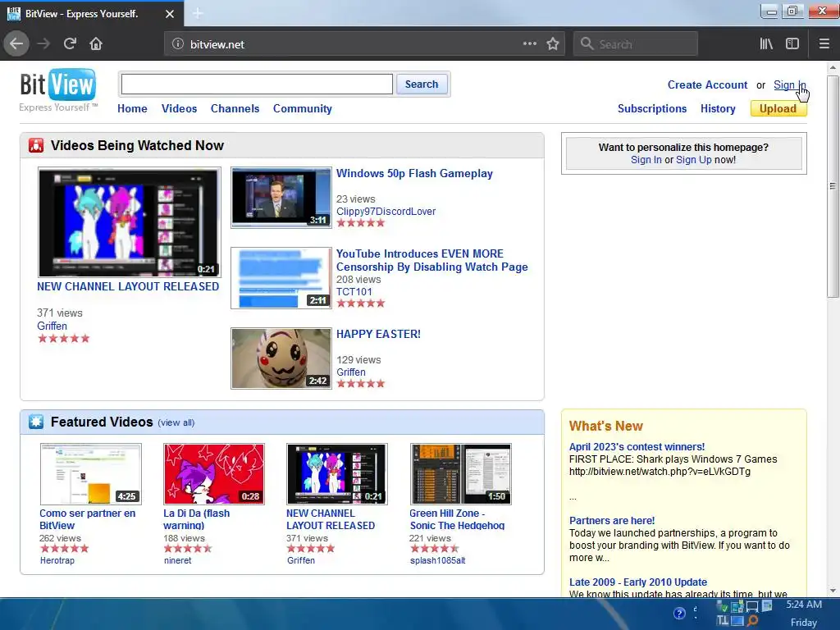Open the Firefox hamburger menu
840x630 pixels.
[824, 44]
